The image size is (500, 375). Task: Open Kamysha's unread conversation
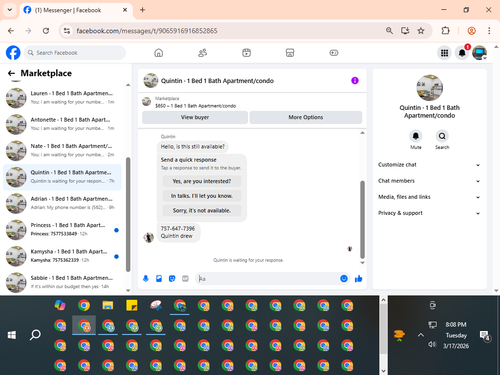tap(62, 256)
